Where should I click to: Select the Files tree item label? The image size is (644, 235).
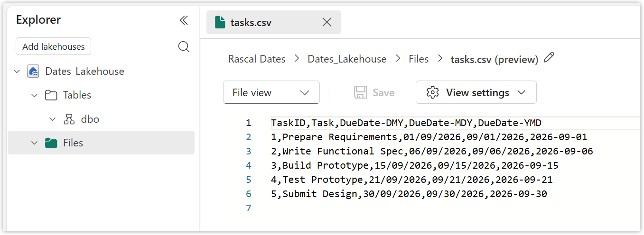click(73, 143)
